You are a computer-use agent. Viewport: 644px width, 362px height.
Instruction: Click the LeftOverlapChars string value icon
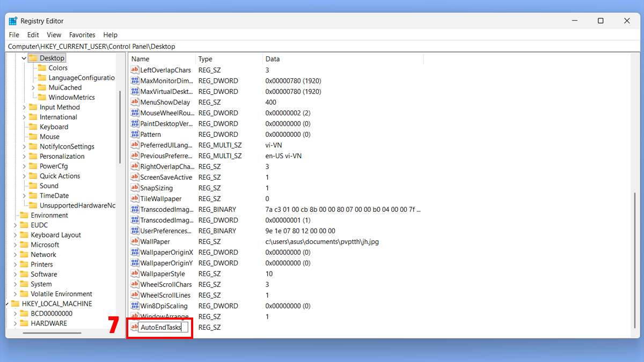click(135, 70)
